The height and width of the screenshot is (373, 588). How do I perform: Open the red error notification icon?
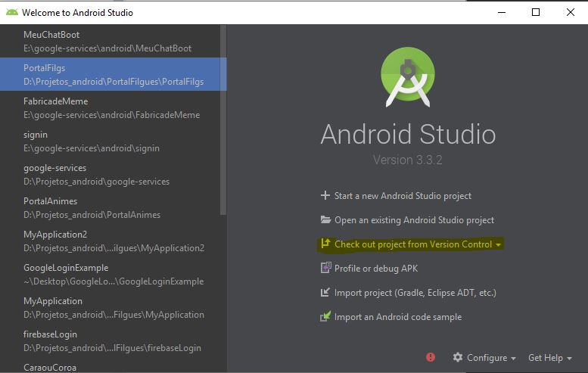(431, 357)
